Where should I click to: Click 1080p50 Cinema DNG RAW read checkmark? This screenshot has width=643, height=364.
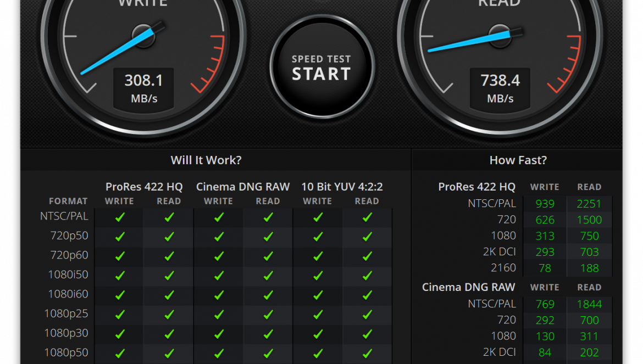click(268, 354)
